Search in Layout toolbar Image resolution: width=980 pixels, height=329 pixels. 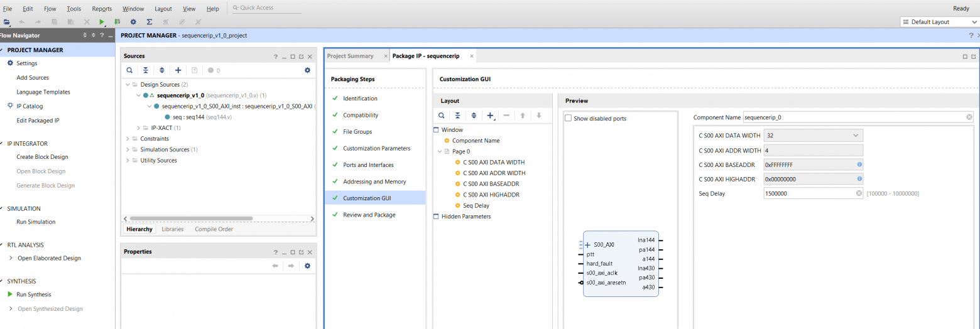click(x=442, y=116)
